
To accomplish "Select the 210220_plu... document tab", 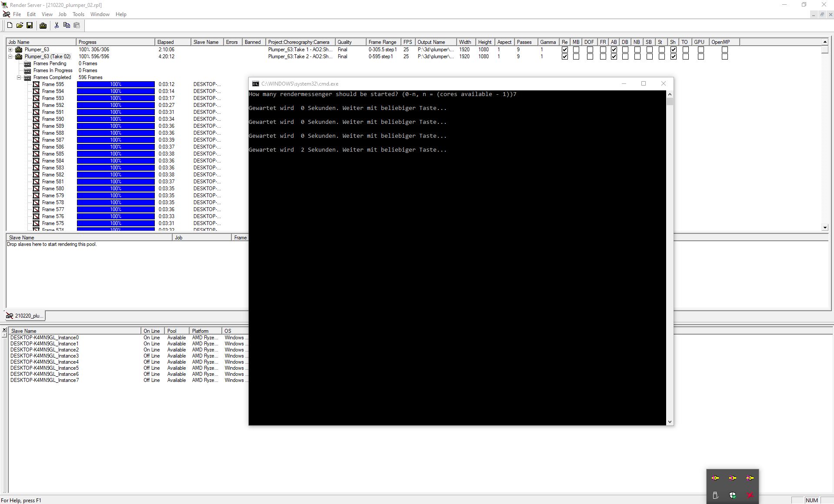I will [25, 316].
